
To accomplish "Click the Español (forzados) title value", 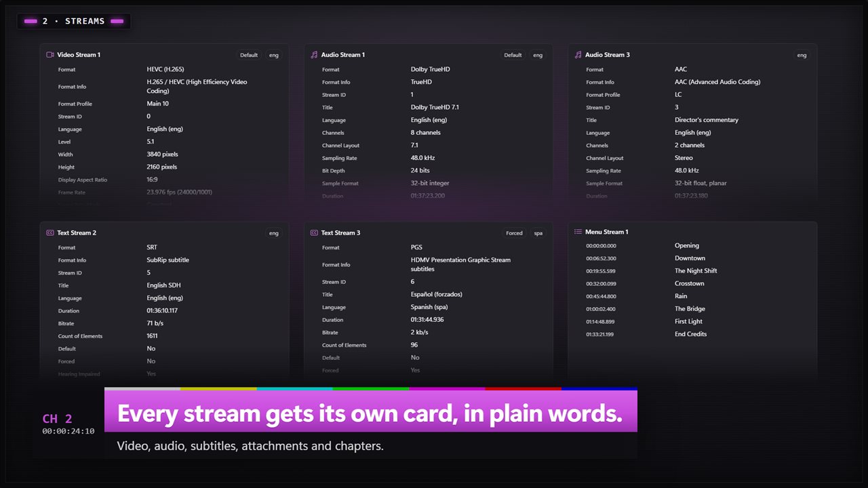I will point(437,294).
